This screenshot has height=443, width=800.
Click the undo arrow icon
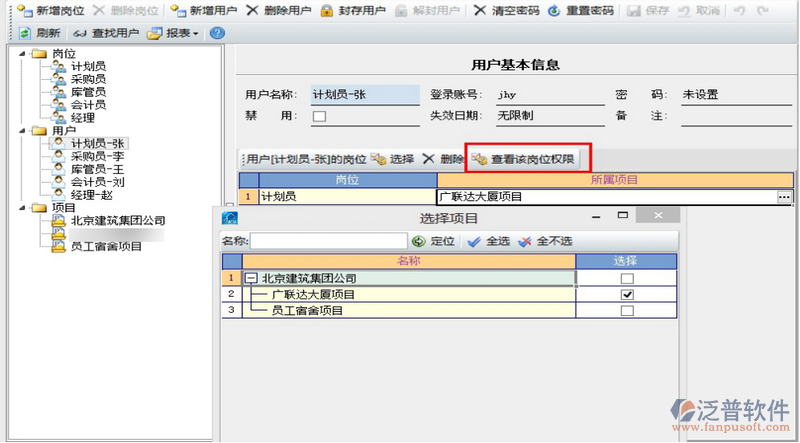click(x=739, y=10)
